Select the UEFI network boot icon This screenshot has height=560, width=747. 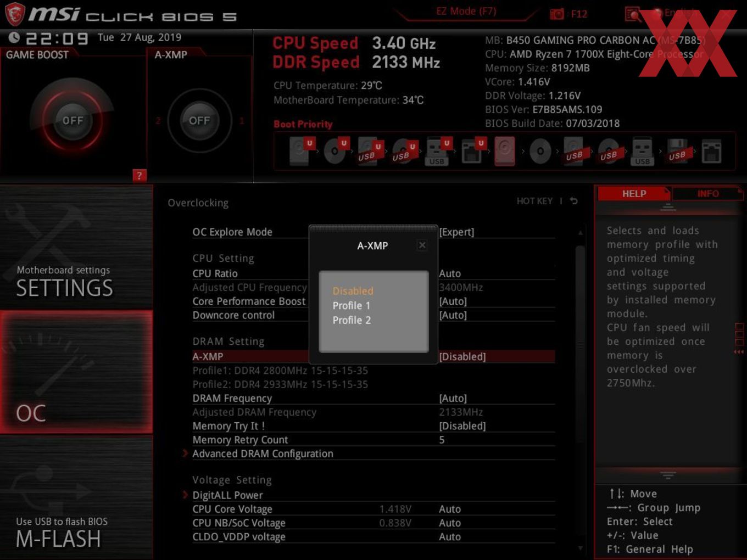(472, 151)
